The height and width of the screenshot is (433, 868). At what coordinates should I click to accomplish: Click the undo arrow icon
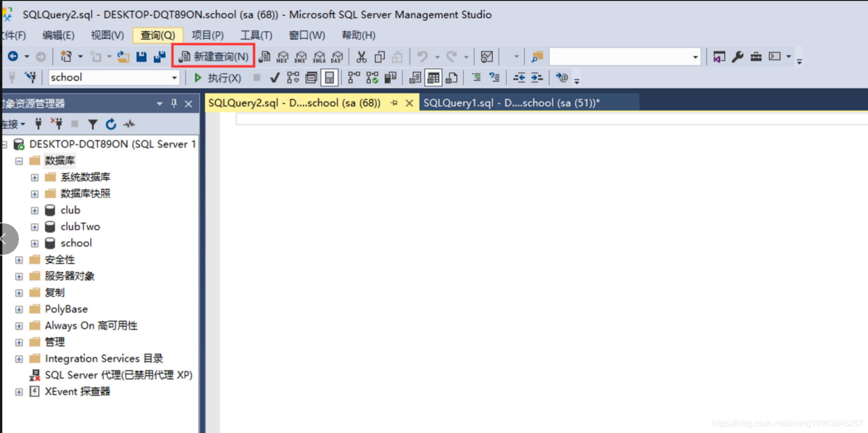(422, 56)
